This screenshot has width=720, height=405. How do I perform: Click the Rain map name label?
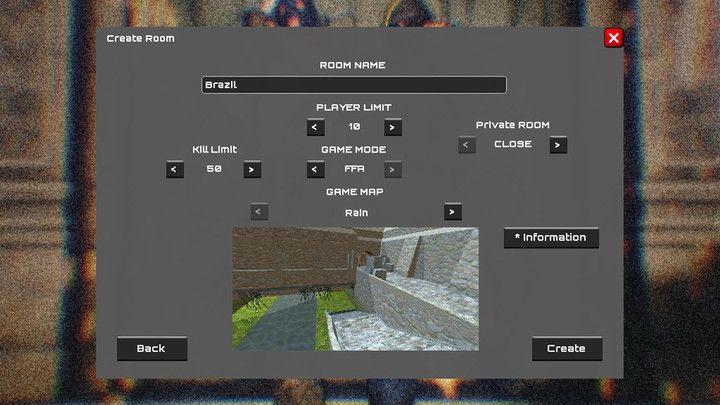[x=356, y=212]
